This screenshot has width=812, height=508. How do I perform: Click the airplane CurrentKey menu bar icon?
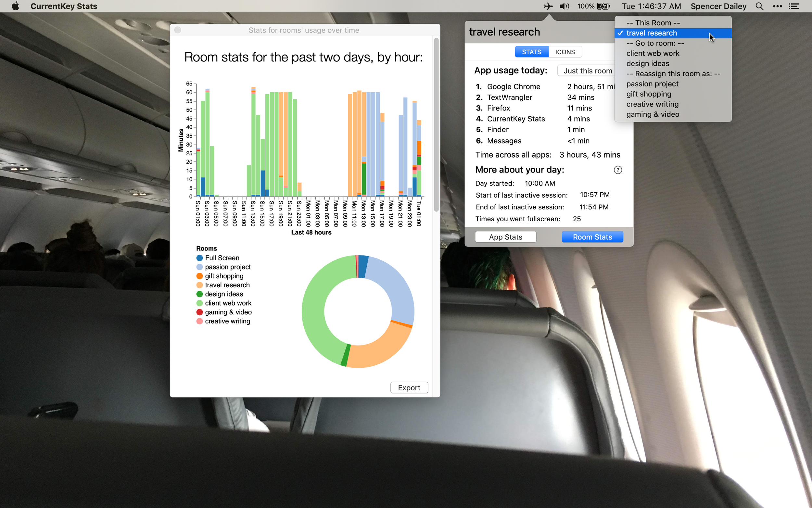point(548,6)
